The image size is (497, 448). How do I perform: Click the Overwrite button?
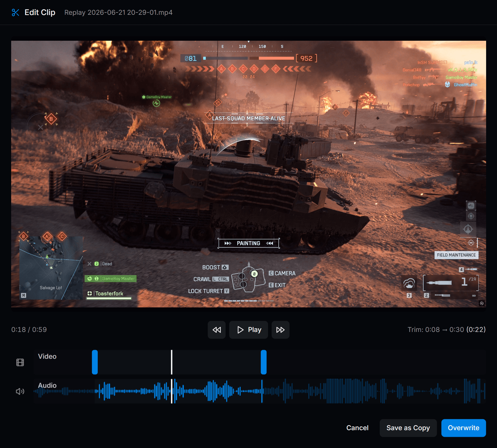pos(463,428)
